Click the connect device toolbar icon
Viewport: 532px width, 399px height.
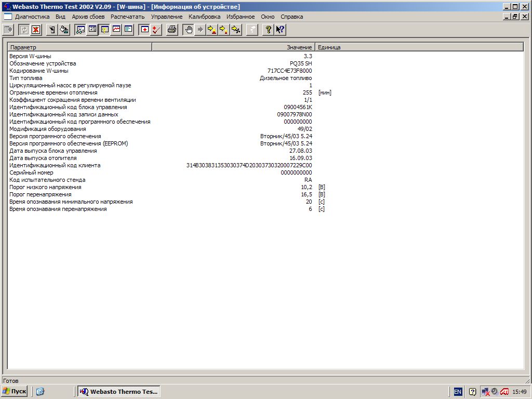click(8, 30)
